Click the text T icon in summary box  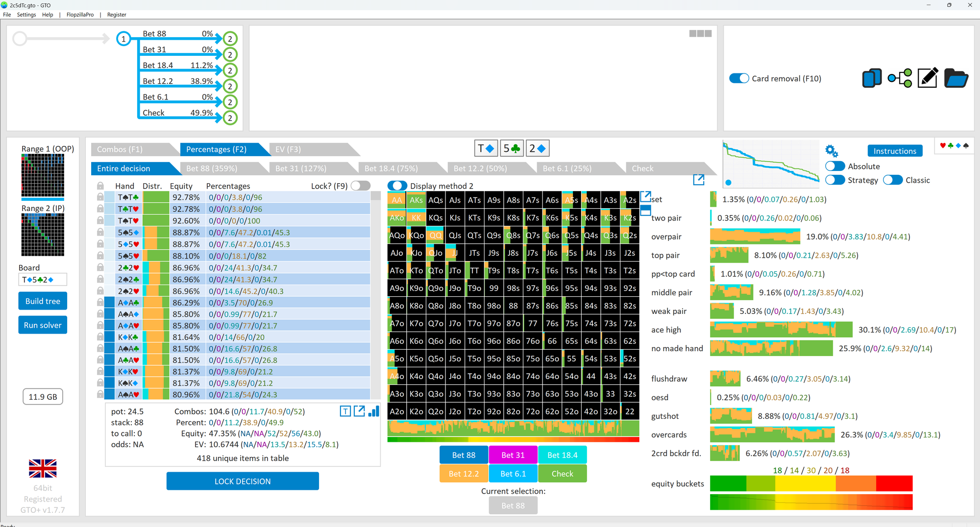point(345,411)
